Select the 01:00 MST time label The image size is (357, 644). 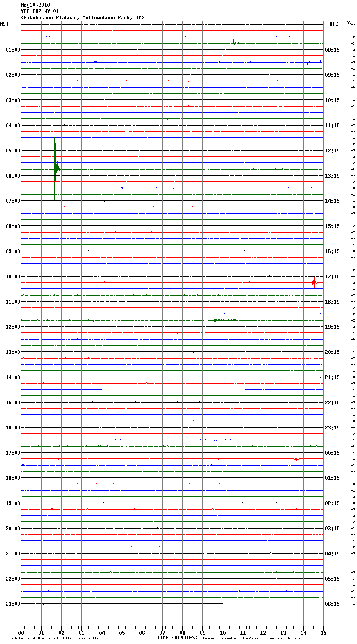point(13,50)
